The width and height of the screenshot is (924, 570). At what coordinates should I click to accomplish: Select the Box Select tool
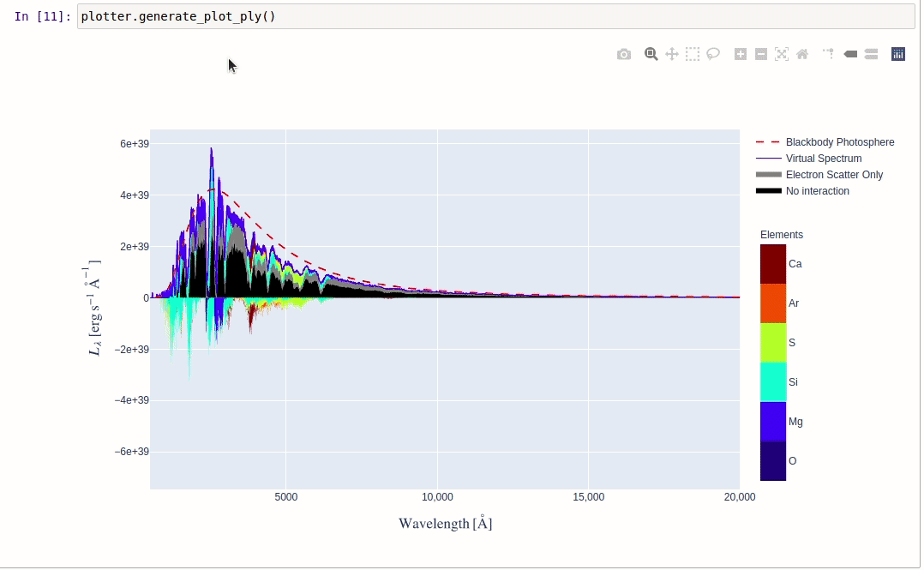tap(693, 53)
